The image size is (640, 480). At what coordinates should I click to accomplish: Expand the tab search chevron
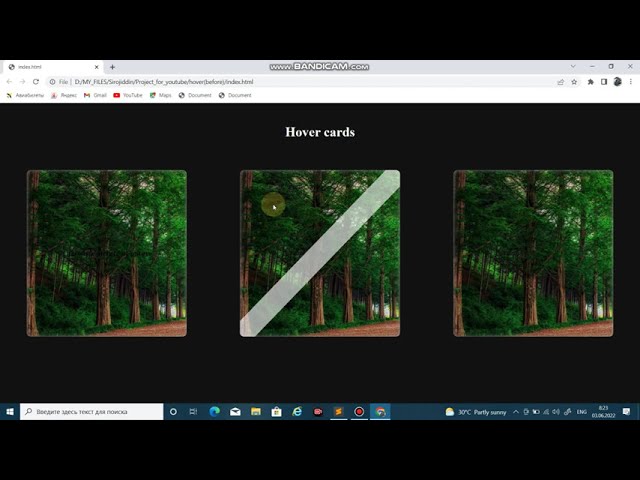(573, 66)
